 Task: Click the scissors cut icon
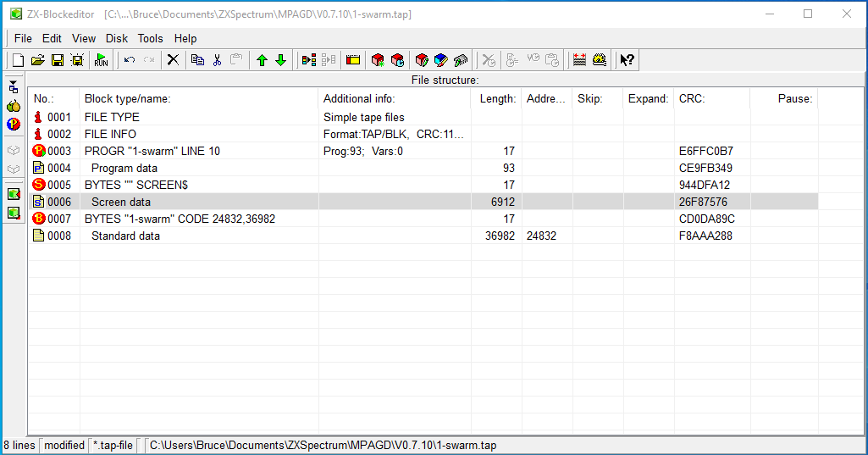pos(217,60)
